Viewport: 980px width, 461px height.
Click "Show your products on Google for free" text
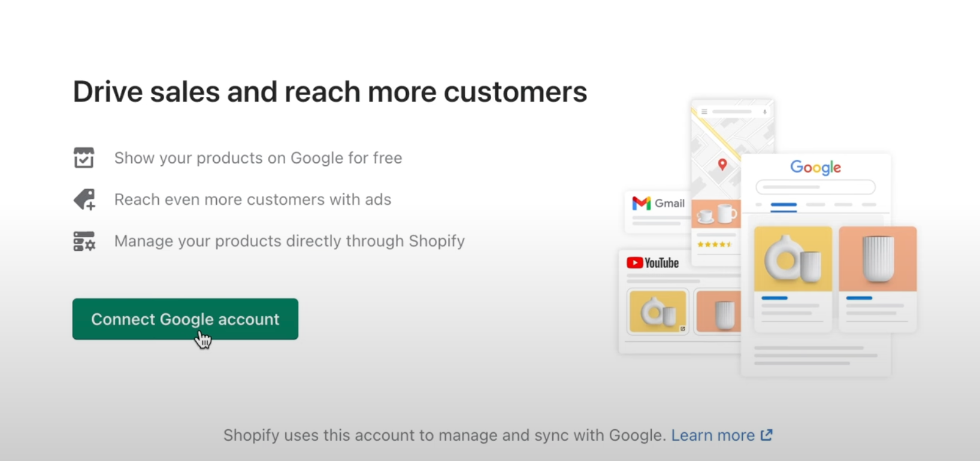(x=258, y=158)
